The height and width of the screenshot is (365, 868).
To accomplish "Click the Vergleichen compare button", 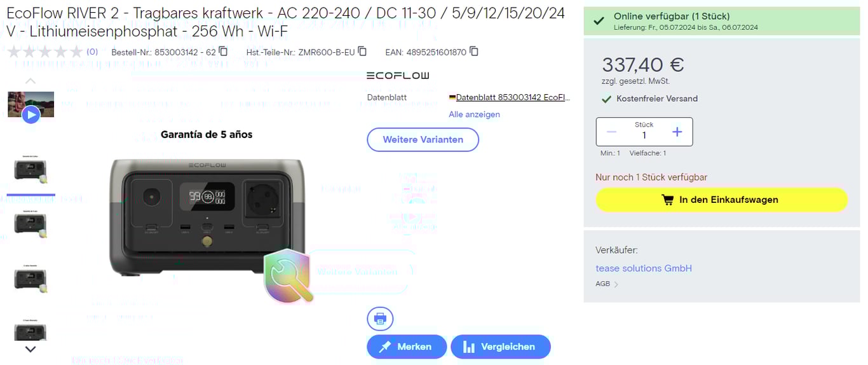I will [x=500, y=347].
